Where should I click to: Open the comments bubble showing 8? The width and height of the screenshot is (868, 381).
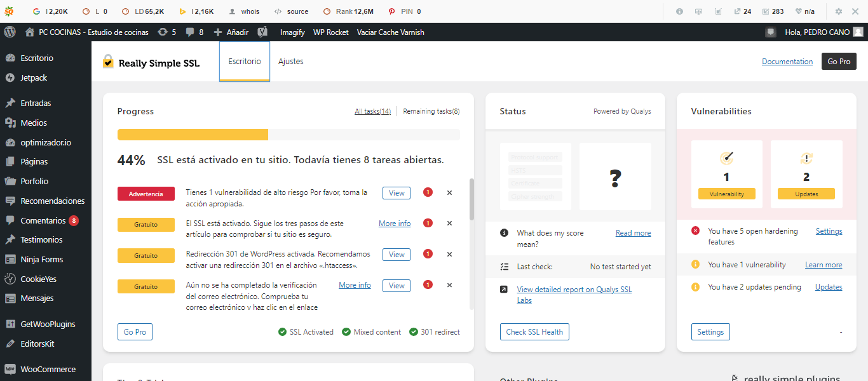click(x=194, y=32)
